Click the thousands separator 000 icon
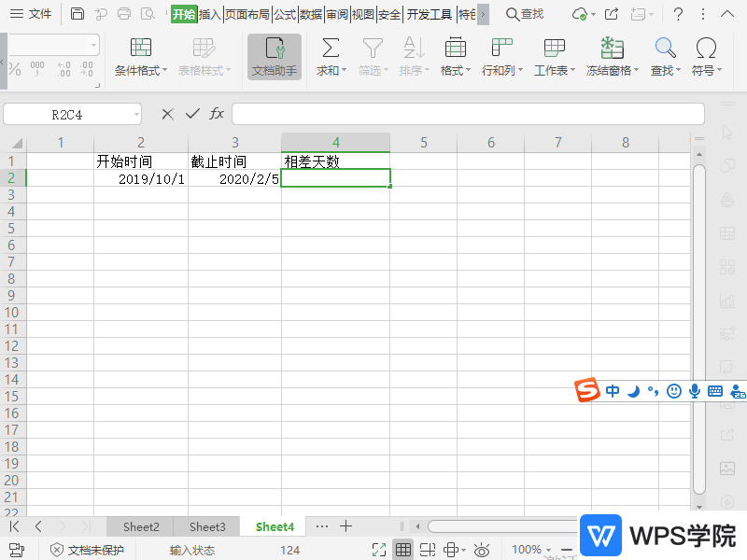 pyautogui.click(x=37, y=69)
